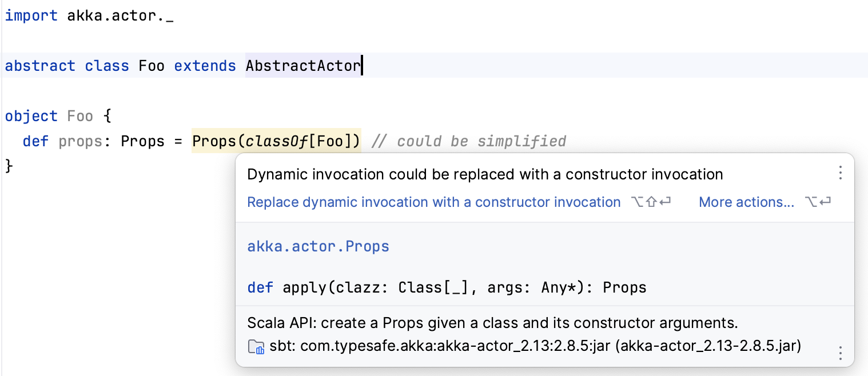
Task: Open the options menu beside the sbt library line
Action: 840,353
